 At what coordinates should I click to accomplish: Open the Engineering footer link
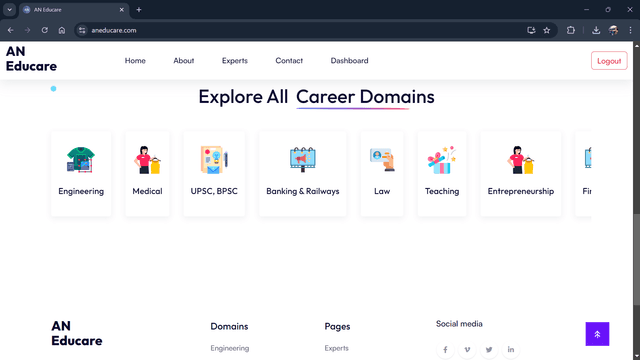(230, 348)
